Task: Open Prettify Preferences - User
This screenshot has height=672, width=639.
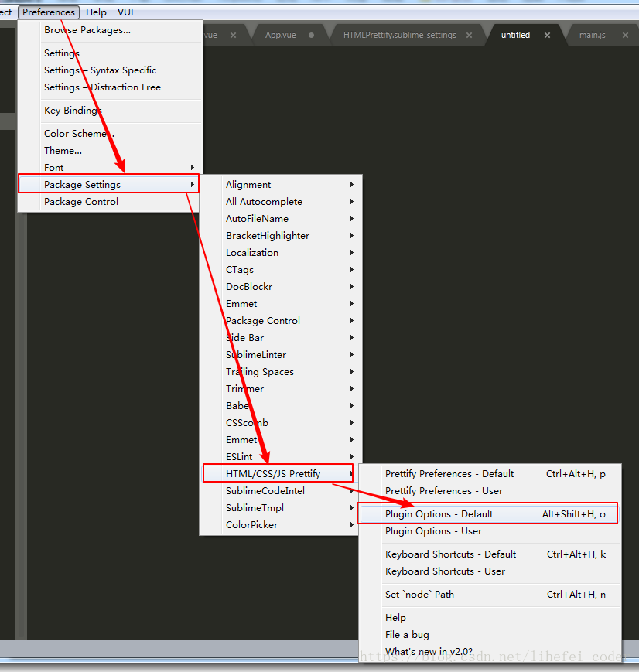Action: click(x=490, y=491)
